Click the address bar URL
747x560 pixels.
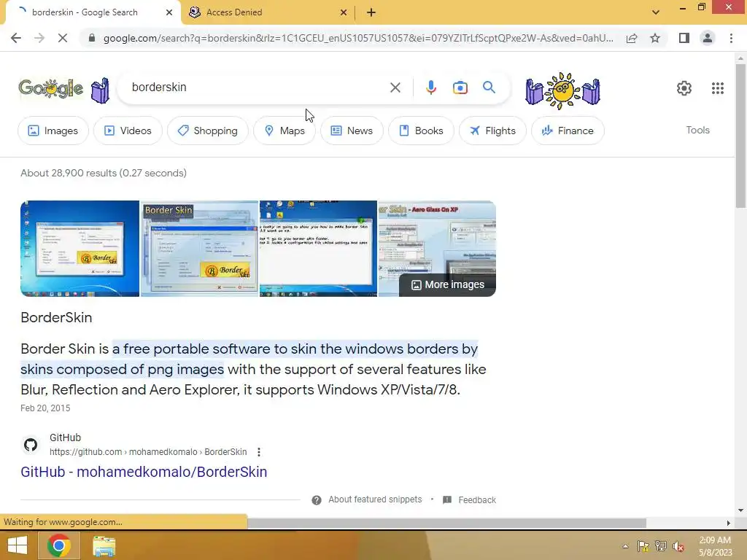(358, 38)
